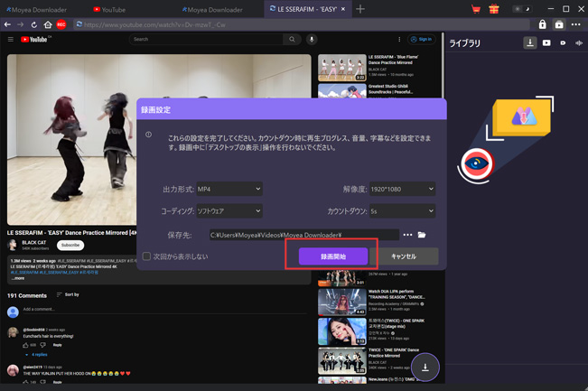Open the 出力形式 MP4 dropdown
Viewport: 588px width, 391px height.
(229, 190)
